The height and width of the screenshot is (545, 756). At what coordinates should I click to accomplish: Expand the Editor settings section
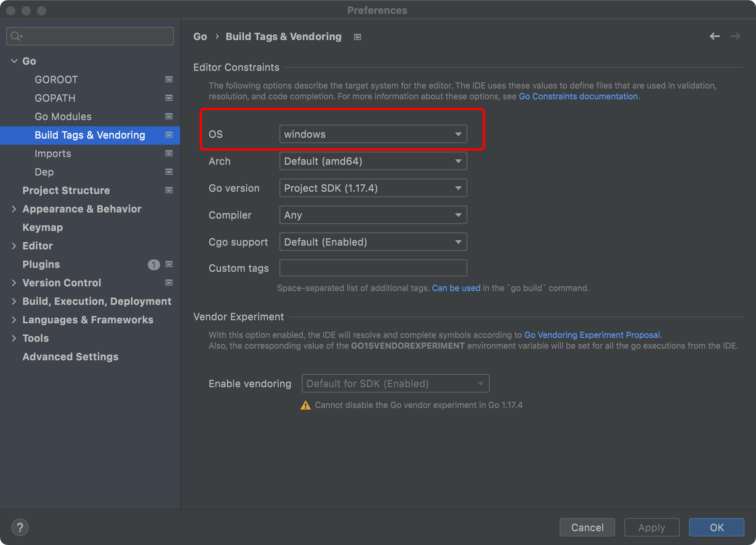pyautogui.click(x=14, y=246)
